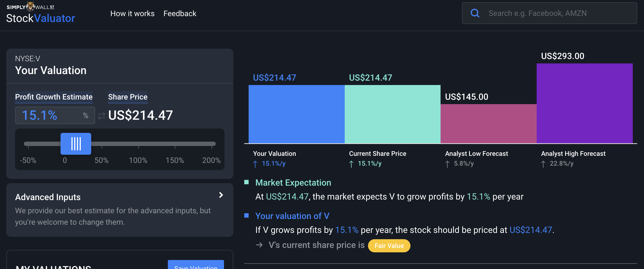The width and height of the screenshot is (644, 269).
Task: Click the 22.8%/y analyst high growth rate
Action: tap(562, 163)
